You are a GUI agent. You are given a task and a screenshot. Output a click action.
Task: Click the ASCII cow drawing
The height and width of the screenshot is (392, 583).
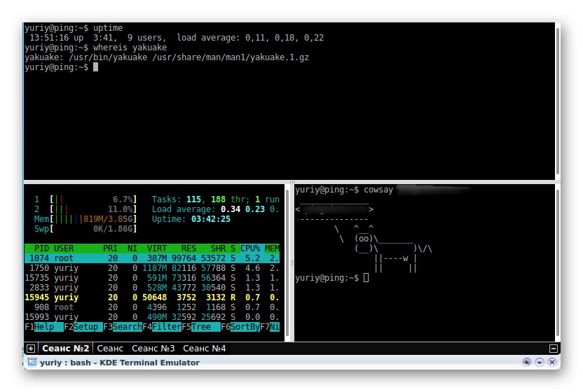click(x=383, y=248)
